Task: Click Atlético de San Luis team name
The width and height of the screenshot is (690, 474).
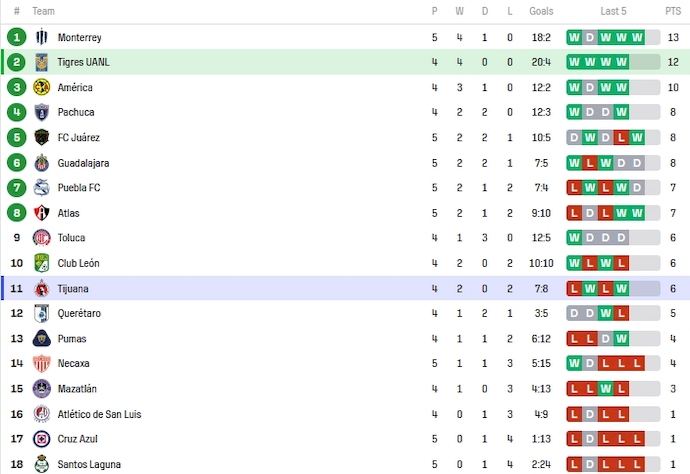Action: pyautogui.click(x=99, y=414)
